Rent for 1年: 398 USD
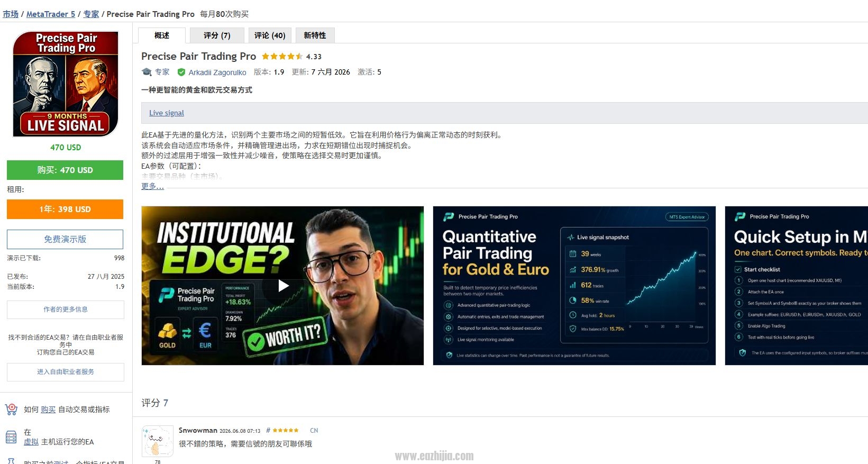The image size is (868, 464). 65,209
